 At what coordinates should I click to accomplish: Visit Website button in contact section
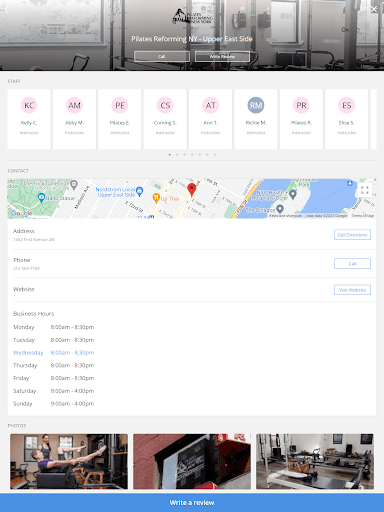point(352,290)
